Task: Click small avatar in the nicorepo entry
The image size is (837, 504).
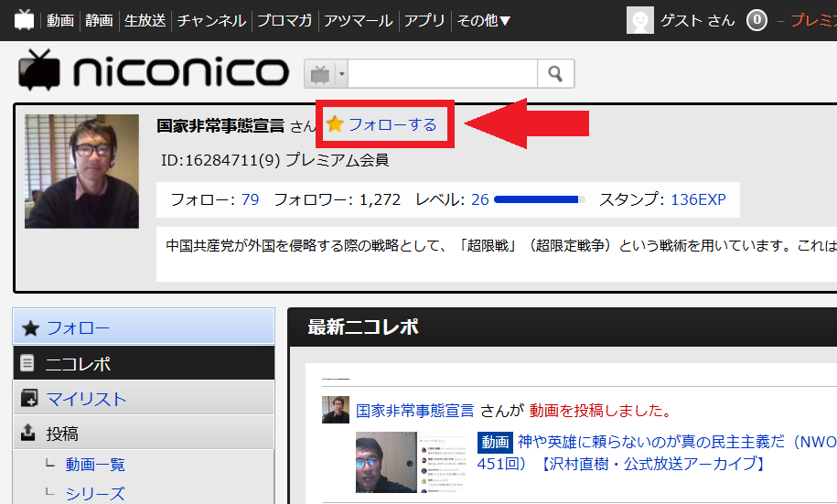Action: 335,410
